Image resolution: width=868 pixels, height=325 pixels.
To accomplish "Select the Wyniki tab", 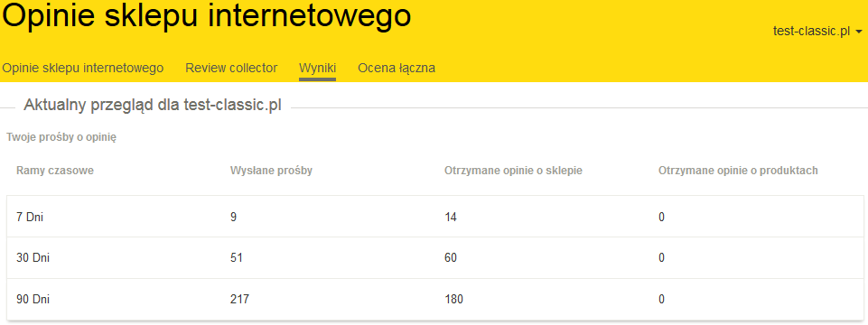I will 317,68.
